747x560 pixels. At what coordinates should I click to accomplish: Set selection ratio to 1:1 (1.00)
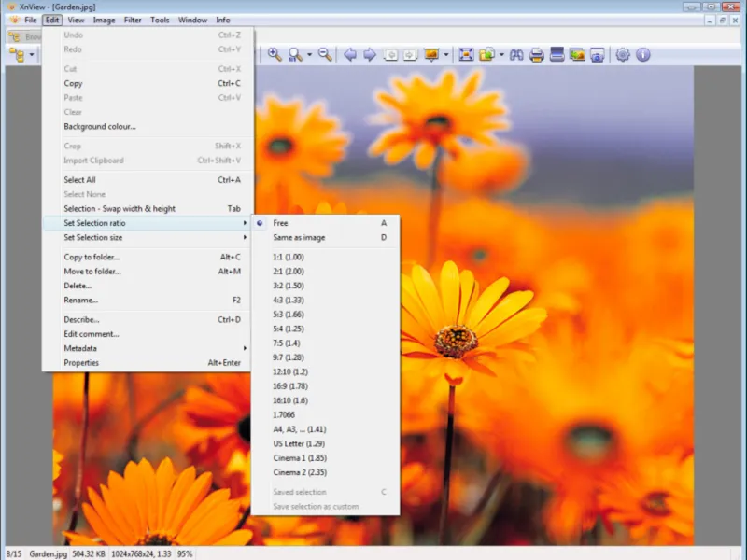coord(326,257)
